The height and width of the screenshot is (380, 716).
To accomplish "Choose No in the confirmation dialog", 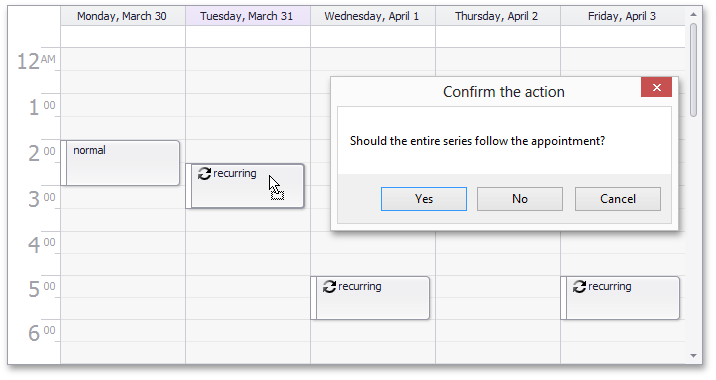I will (x=520, y=199).
